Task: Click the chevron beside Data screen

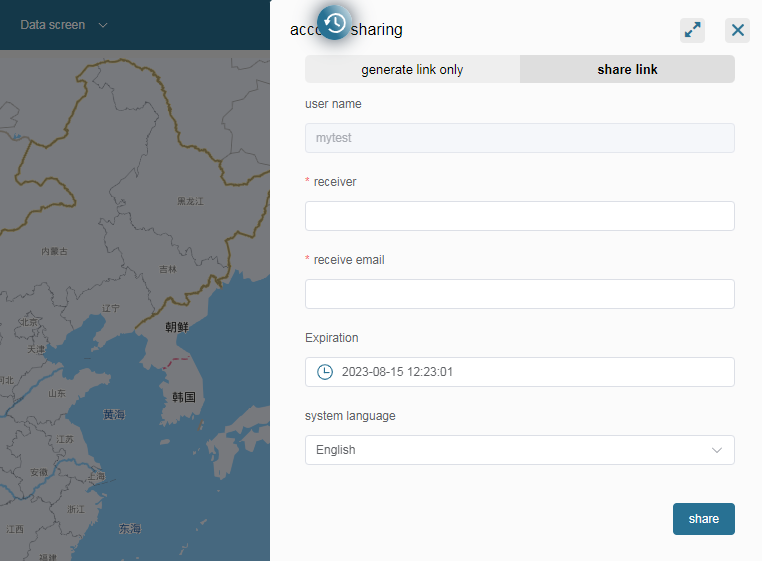Action: coord(103,25)
